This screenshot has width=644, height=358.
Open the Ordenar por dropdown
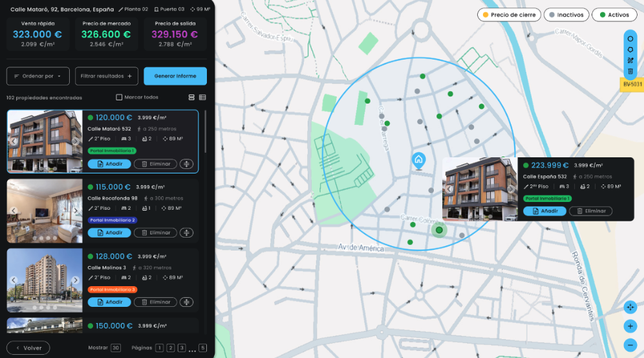point(38,76)
